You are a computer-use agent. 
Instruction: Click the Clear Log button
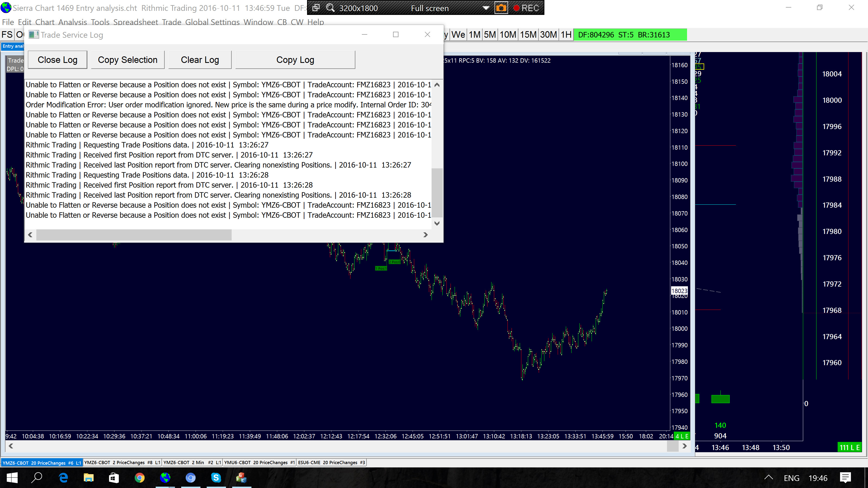[x=199, y=60]
